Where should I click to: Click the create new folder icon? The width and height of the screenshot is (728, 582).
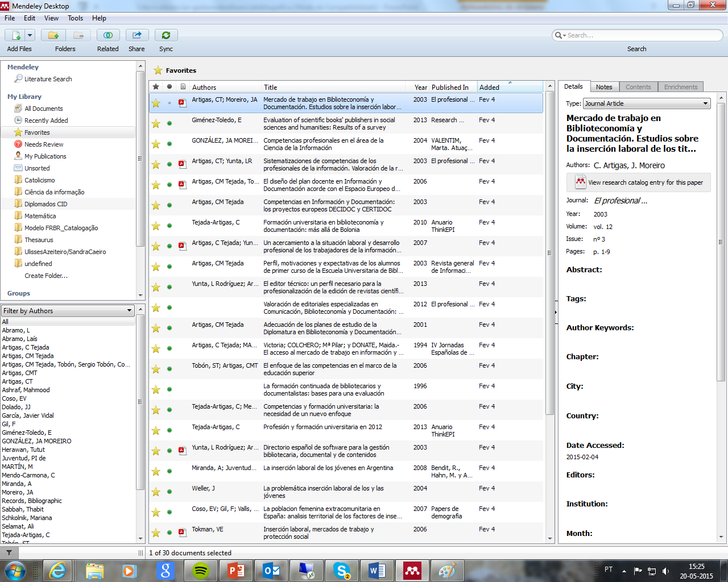coord(53,35)
